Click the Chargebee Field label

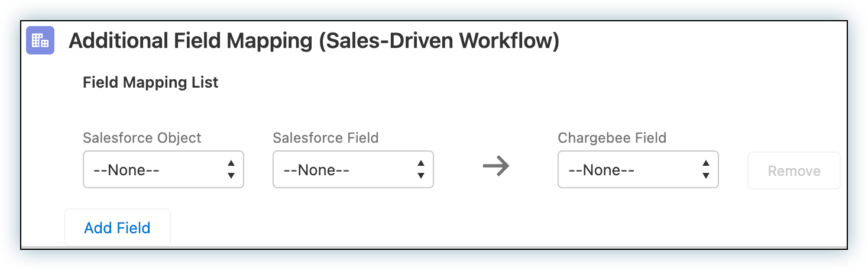tap(612, 138)
